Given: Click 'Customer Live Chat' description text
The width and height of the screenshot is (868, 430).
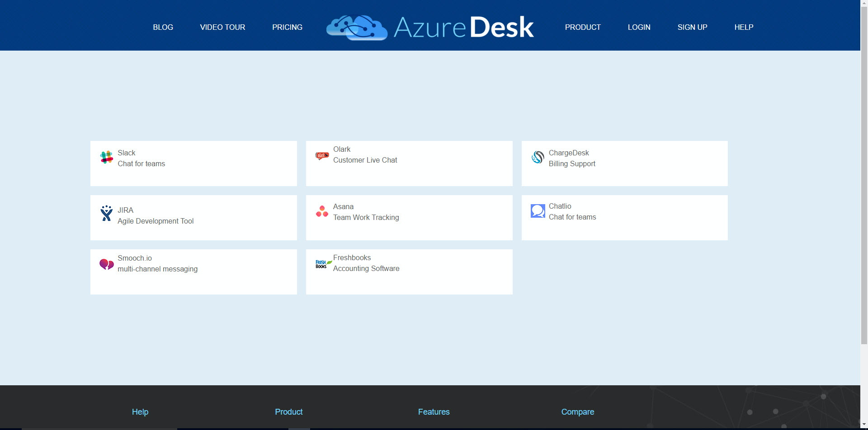Looking at the screenshot, I should pyautogui.click(x=365, y=160).
